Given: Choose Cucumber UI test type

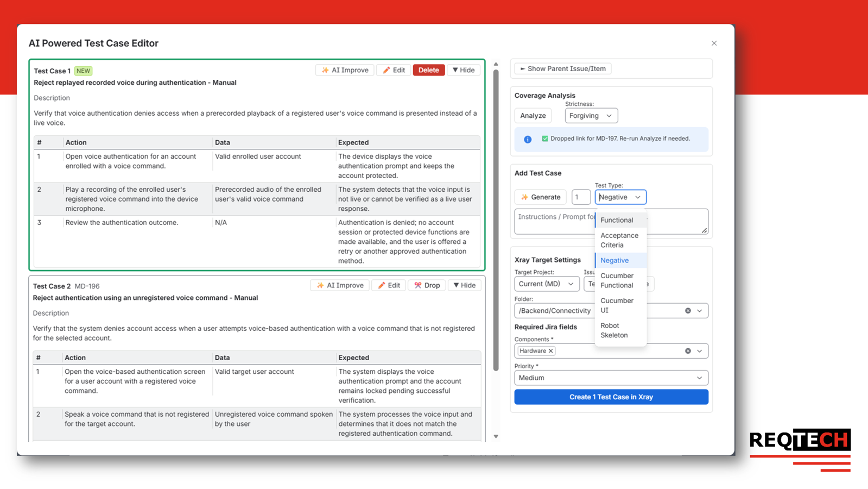Looking at the screenshot, I should coord(620,305).
